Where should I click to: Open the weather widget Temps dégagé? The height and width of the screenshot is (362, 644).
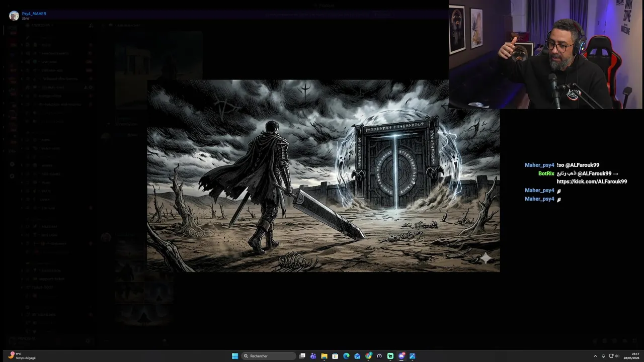23,356
